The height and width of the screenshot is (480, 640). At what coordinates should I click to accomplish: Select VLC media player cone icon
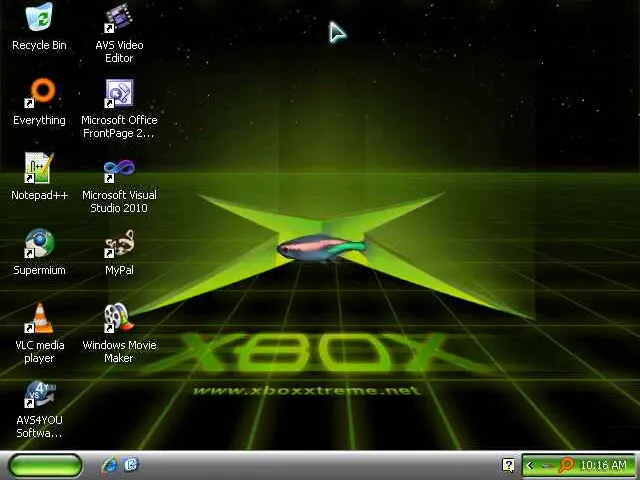click(x=40, y=318)
